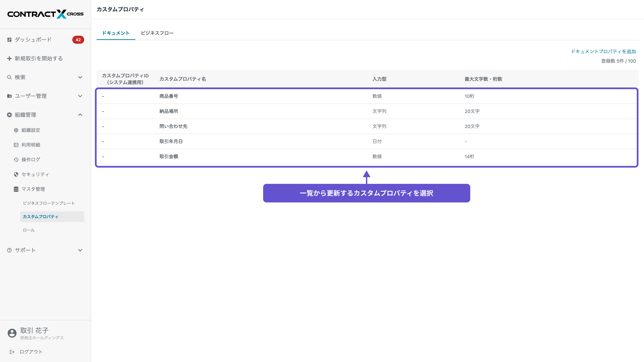The height and width of the screenshot is (362, 644).
Task: Click the 操作ログ history clock icon
Action: tap(16, 160)
